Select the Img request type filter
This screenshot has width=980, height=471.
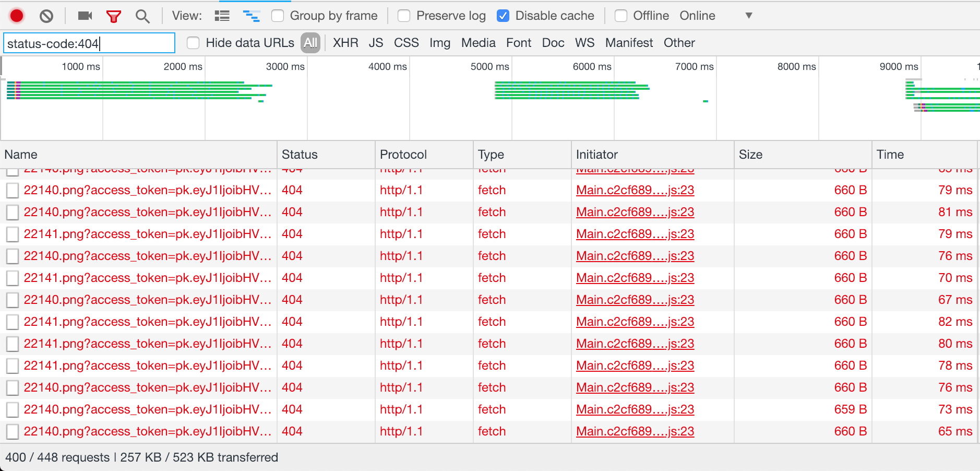point(440,43)
